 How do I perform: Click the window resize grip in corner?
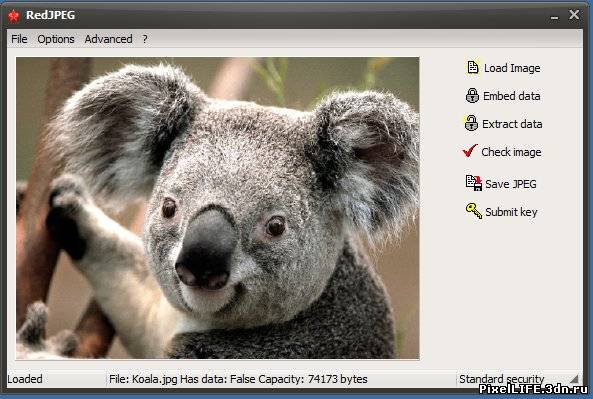point(575,378)
